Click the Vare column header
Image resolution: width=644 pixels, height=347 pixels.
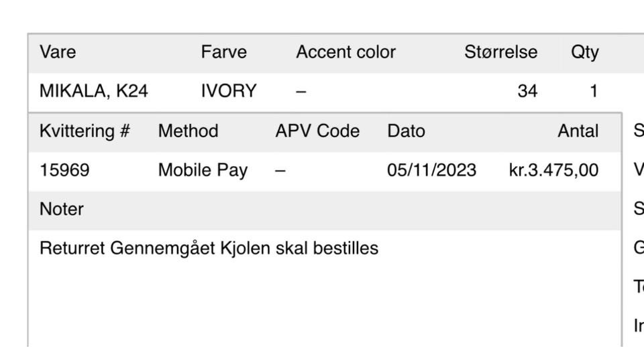pos(55,52)
